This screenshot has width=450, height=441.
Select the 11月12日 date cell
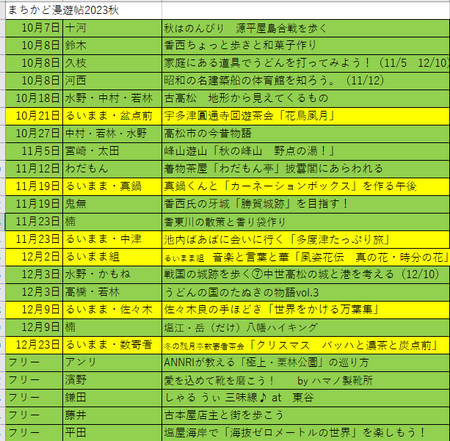pos(34,169)
